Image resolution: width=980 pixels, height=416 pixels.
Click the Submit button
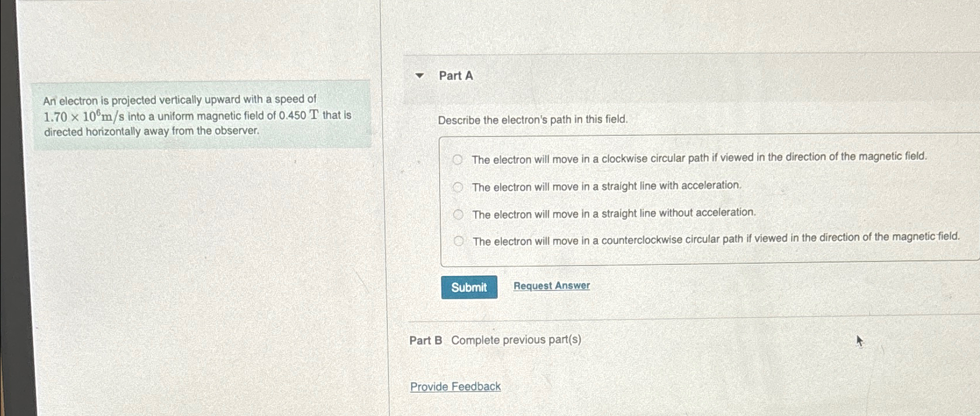pos(469,288)
